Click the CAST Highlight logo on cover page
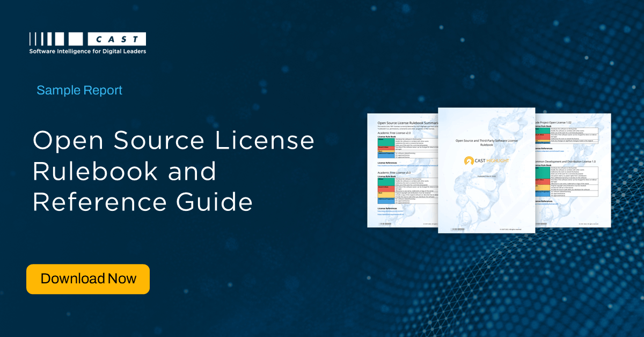The image size is (644, 337). point(487,160)
